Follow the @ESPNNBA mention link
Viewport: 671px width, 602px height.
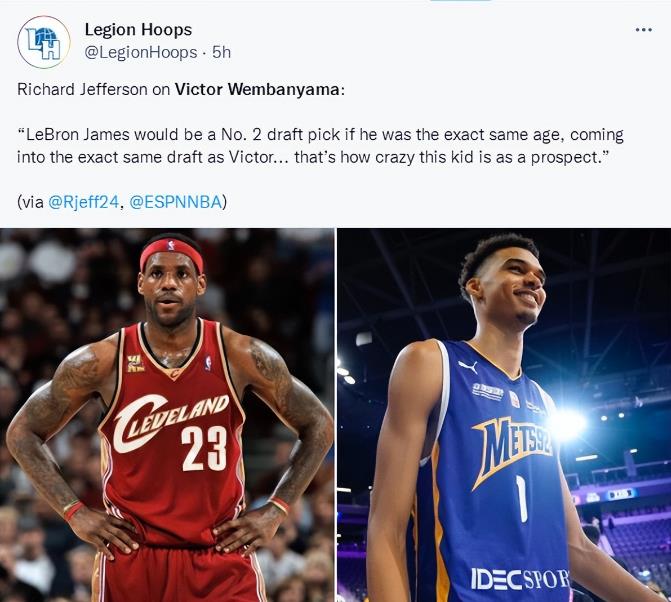[x=175, y=202]
